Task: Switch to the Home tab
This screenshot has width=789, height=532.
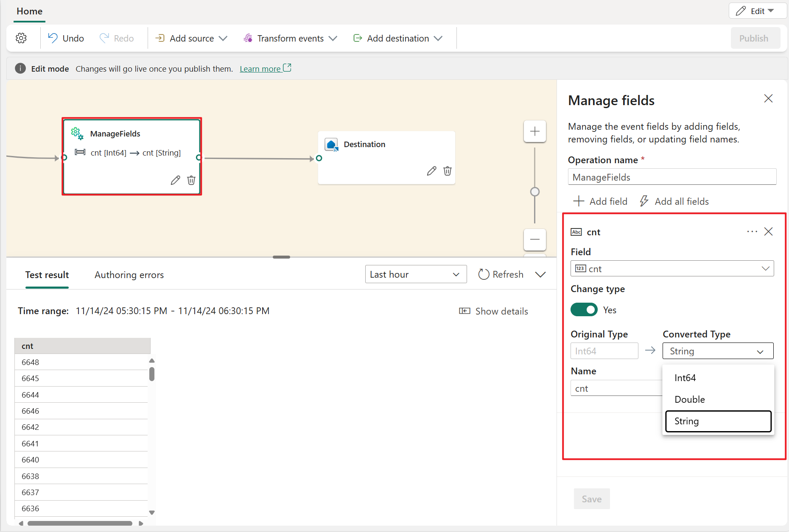Action: point(29,11)
